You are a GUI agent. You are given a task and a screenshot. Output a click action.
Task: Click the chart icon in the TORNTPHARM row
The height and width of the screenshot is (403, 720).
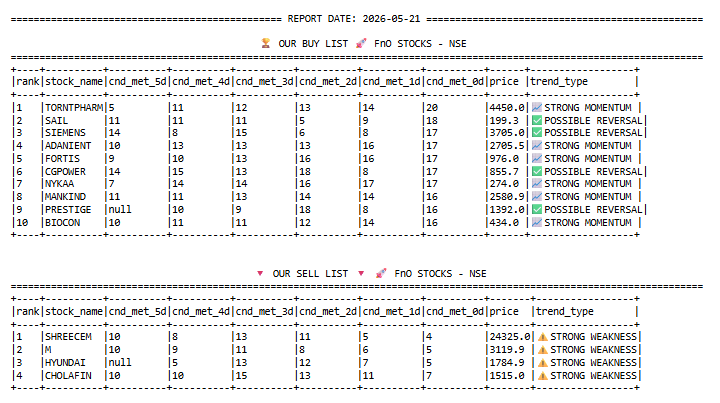click(537, 107)
